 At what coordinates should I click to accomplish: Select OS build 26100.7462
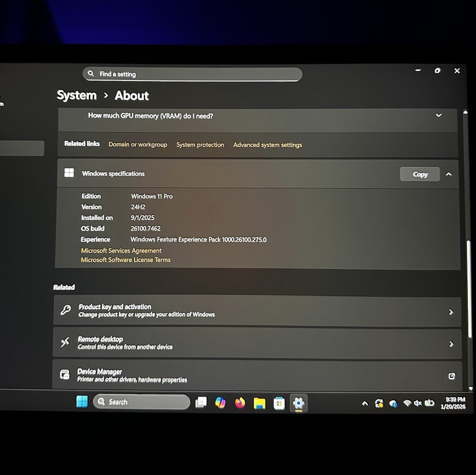click(x=146, y=228)
